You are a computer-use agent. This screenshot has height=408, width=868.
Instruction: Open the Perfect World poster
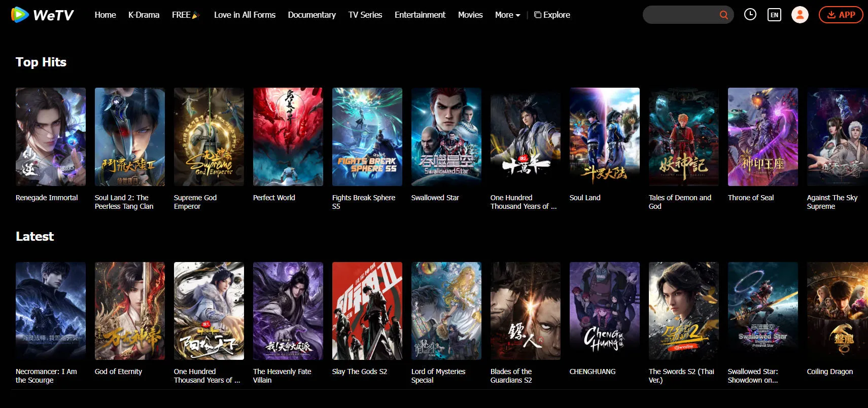(288, 137)
